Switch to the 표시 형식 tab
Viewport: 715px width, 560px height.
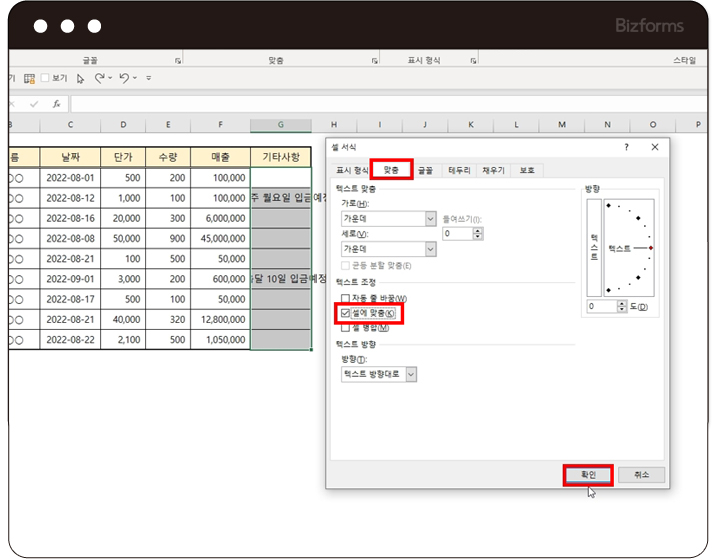[x=351, y=170]
